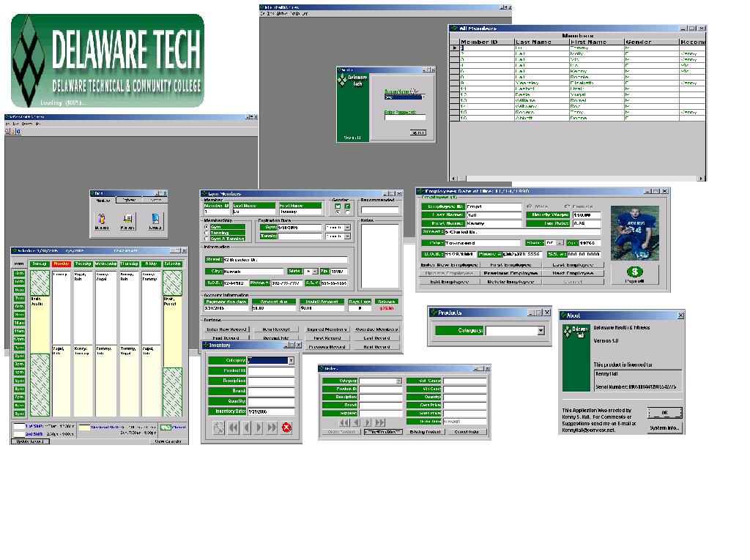The width and height of the screenshot is (750, 560).
Task: Open the State dropdown in Employees window
Action: coord(560,243)
